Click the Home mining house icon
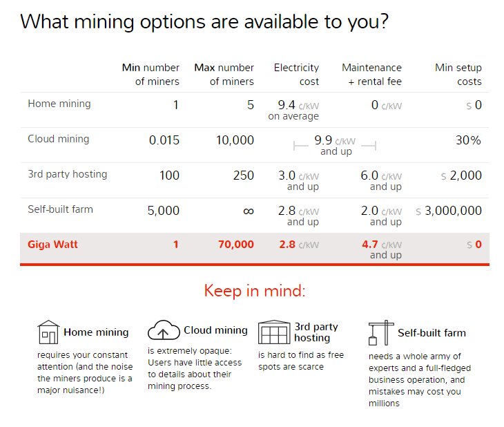This screenshot has width=504, height=427. [48, 332]
